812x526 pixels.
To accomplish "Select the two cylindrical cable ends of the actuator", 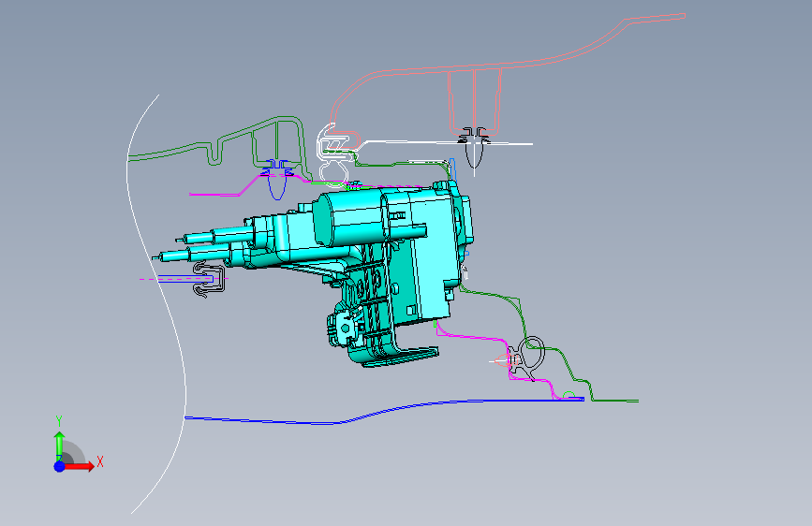I will 202,246.
